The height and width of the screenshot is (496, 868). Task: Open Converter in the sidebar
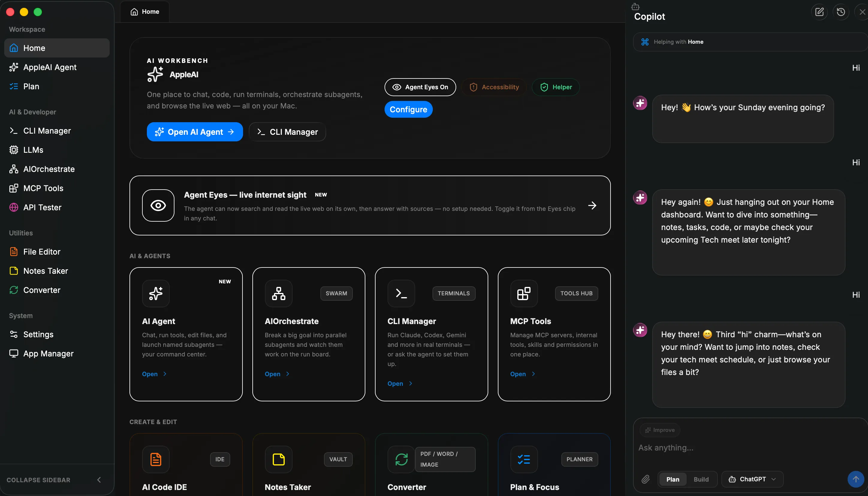click(57, 290)
